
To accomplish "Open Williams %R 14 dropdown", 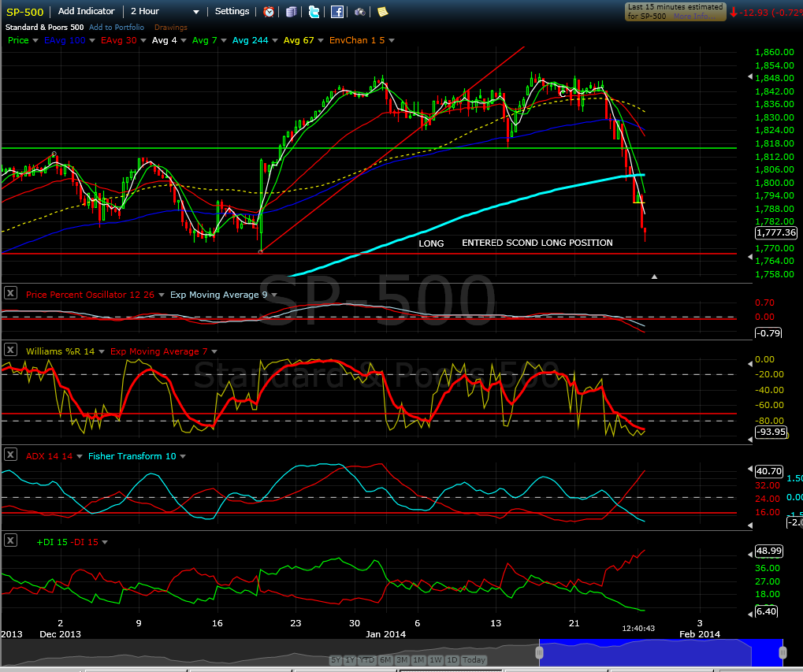I will tap(102, 351).
